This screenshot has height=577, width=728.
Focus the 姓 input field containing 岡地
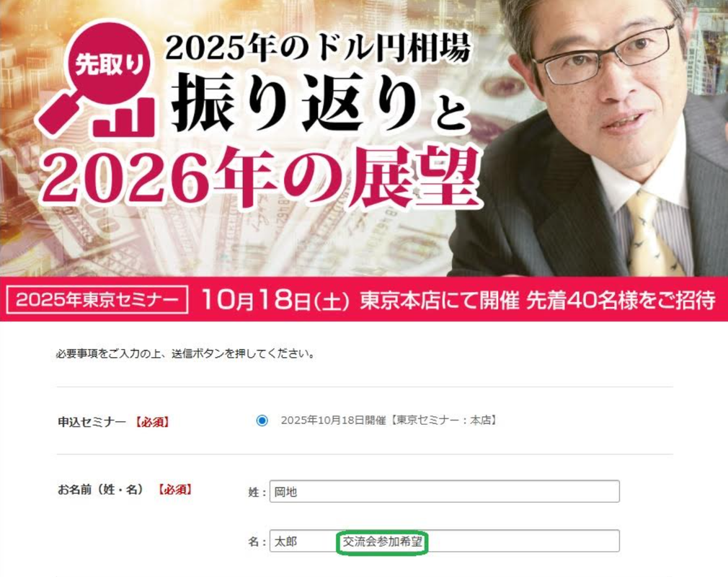pos(444,491)
